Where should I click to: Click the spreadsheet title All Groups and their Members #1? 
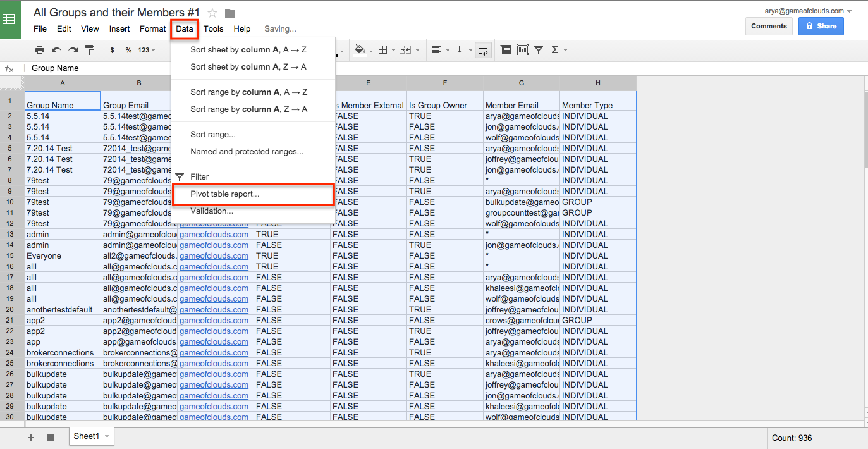click(x=116, y=13)
